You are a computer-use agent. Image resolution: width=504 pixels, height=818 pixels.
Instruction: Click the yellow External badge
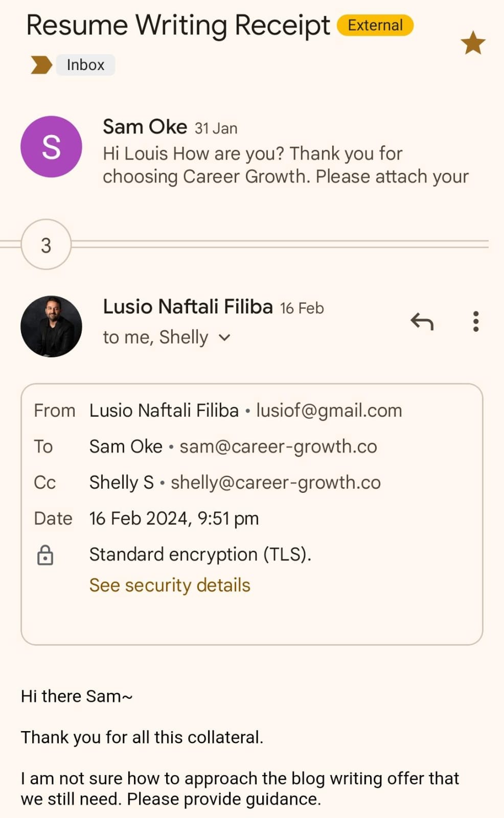click(x=375, y=25)
